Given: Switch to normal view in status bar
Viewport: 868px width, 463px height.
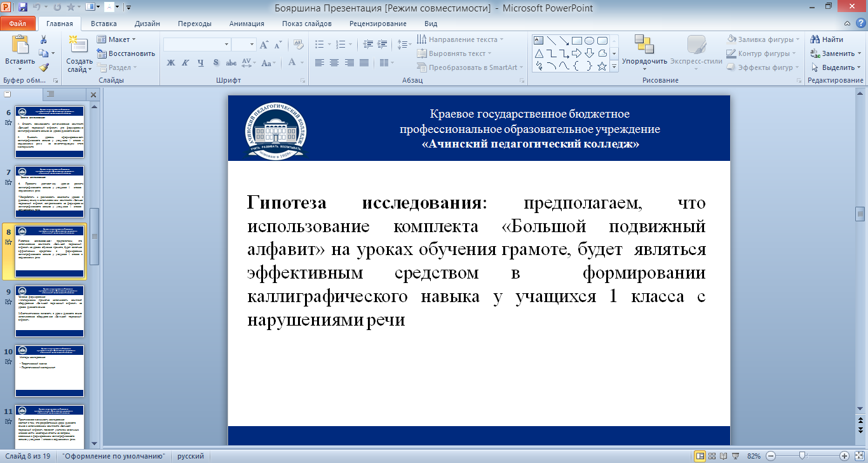Looking at the screenshot, I should point(700,456).
